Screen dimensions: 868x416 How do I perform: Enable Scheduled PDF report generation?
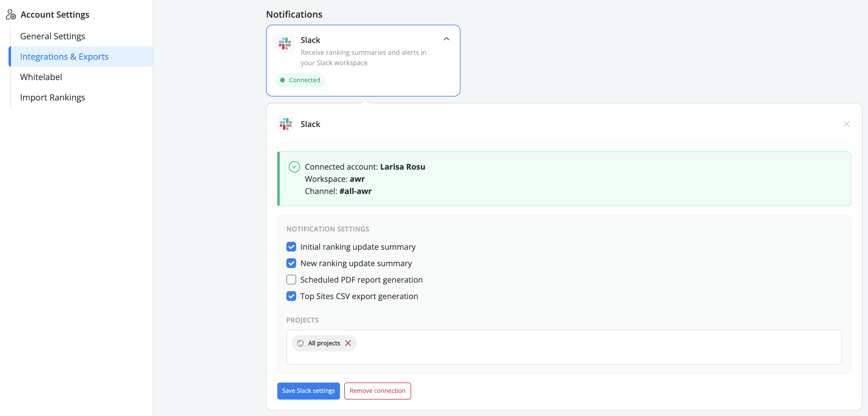point(291,280)
